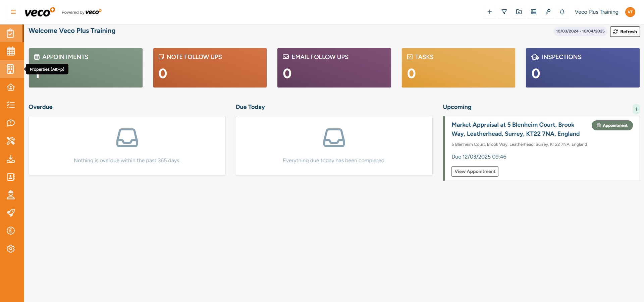Click the Refresh button
The height and width of the screenshot is (302, 644).
click(x=625, y=32)
